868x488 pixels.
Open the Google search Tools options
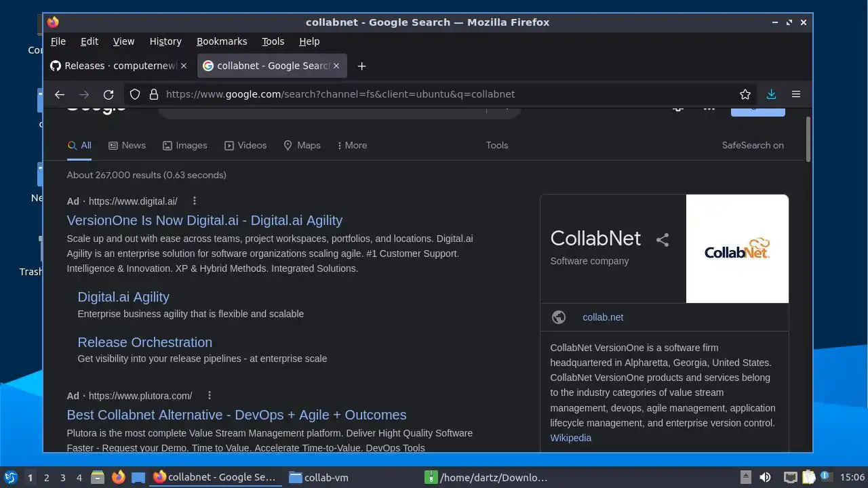(x=497, y=145)
